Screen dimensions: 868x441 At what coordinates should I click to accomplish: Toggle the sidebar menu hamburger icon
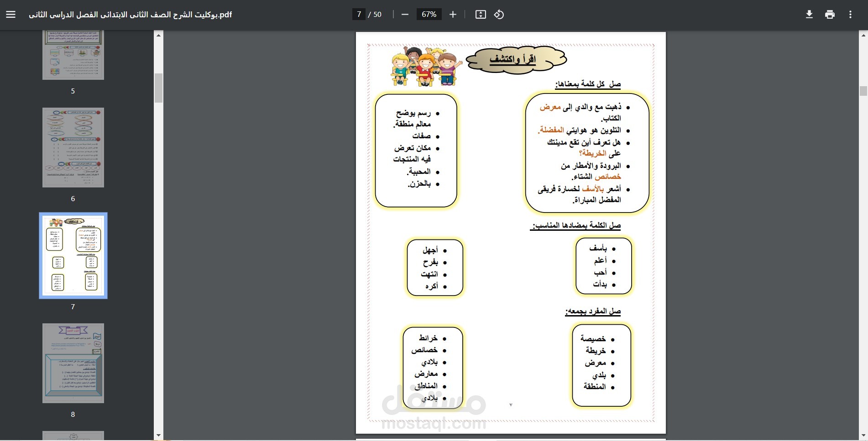pos(11,15)
